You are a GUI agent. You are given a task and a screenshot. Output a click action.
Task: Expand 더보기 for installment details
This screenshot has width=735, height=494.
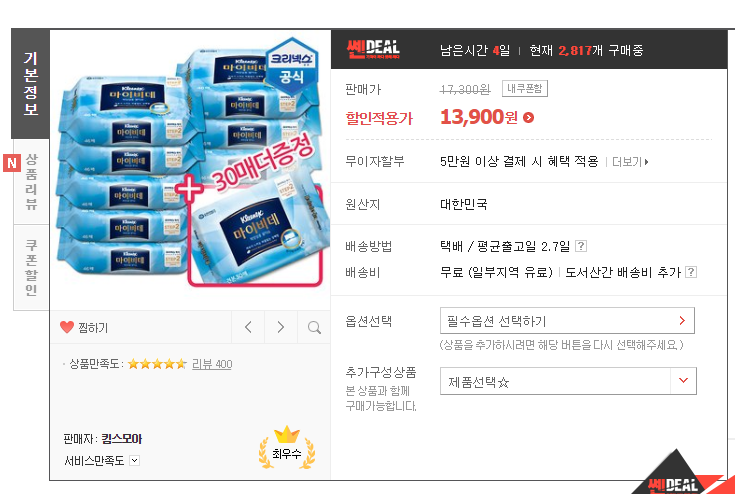pyautogui.click(x=630, y=162)
